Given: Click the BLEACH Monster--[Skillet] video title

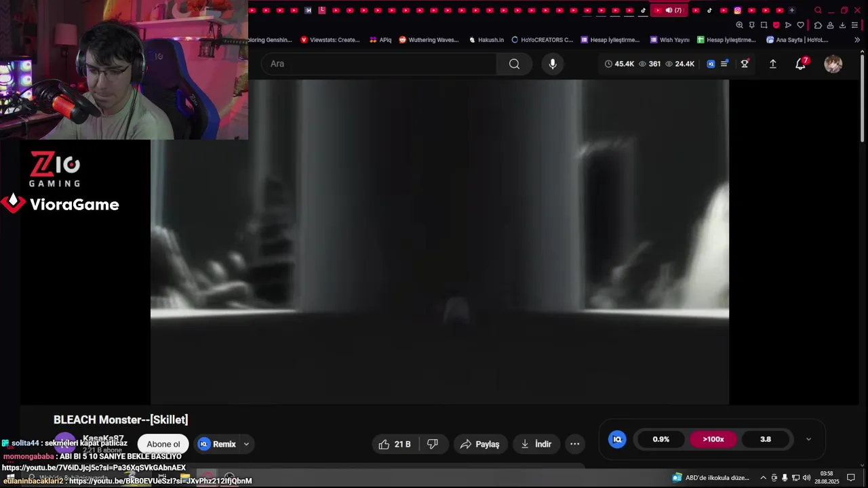Looking at the screenshot, I should 121,420.
